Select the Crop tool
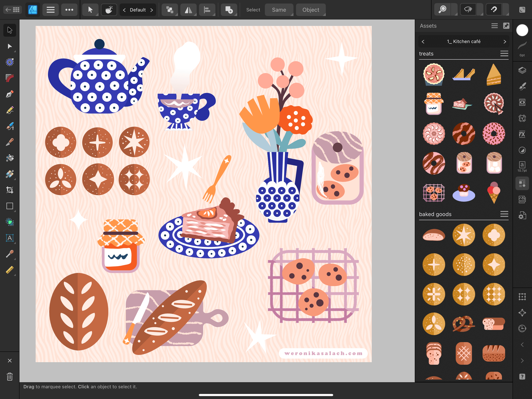Screen dimensions: 532x399 [x=10, y=190]
